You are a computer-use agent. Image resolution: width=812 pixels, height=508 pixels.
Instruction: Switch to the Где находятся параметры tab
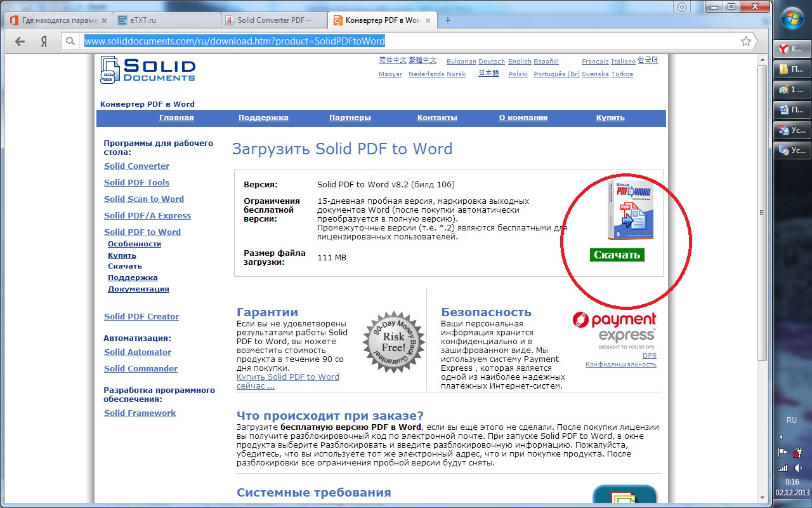58,20
